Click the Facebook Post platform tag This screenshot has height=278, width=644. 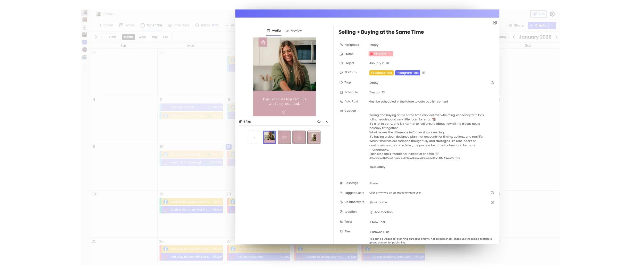point(381,73)
